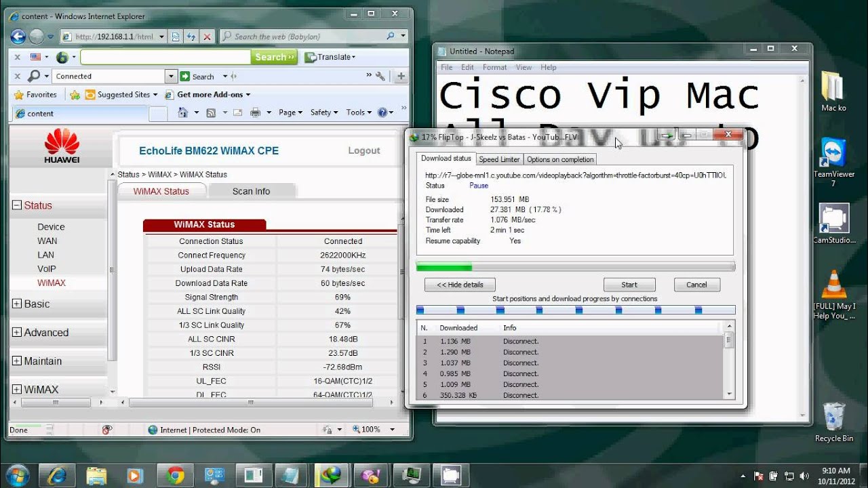
Task: Open Google Chrome from the taskbar
Action: click(175, 474)
